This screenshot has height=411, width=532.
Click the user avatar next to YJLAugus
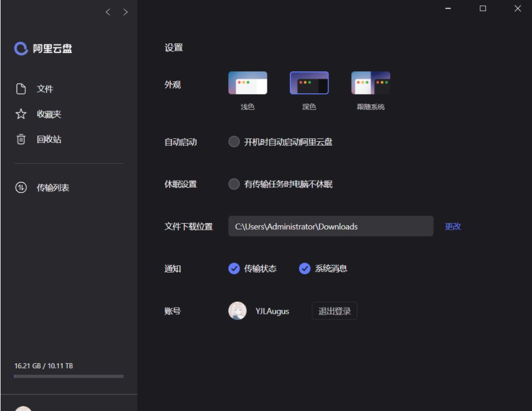[237, 310]
